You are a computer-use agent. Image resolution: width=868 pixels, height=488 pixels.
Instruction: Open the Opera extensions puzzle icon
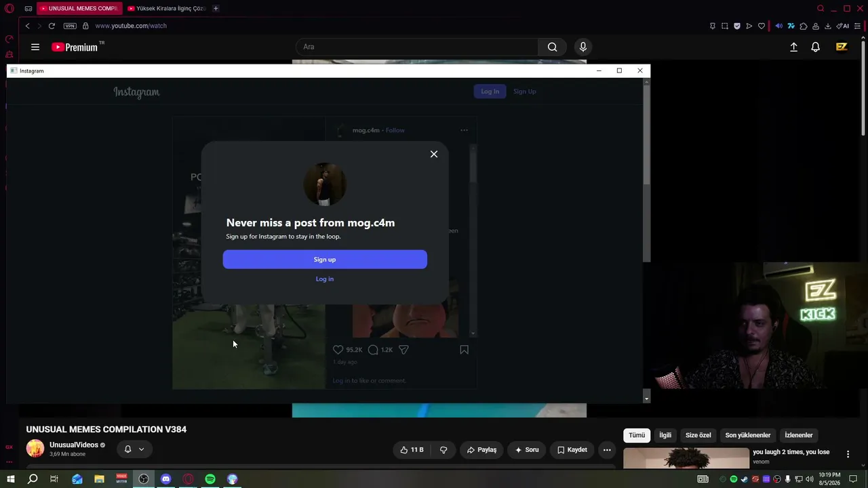[x=804, y=26]
